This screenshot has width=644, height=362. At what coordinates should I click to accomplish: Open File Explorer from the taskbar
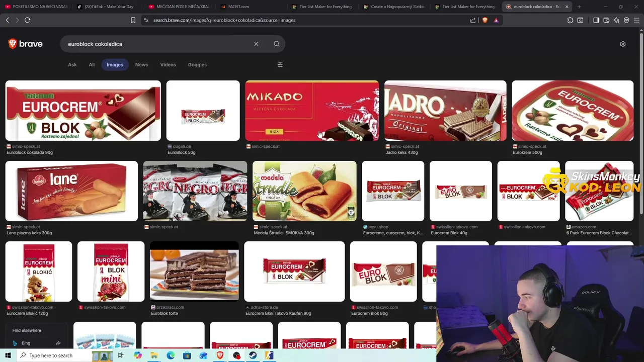[x=154, y=355]
